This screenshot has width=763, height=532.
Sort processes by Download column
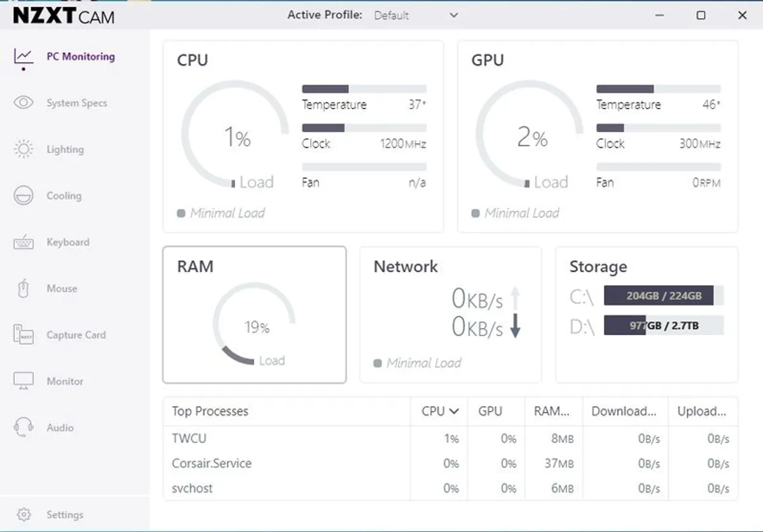624,411
